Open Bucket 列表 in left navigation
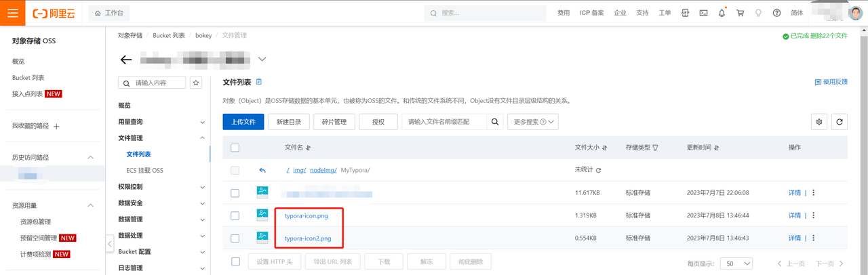 click(28, 78)
